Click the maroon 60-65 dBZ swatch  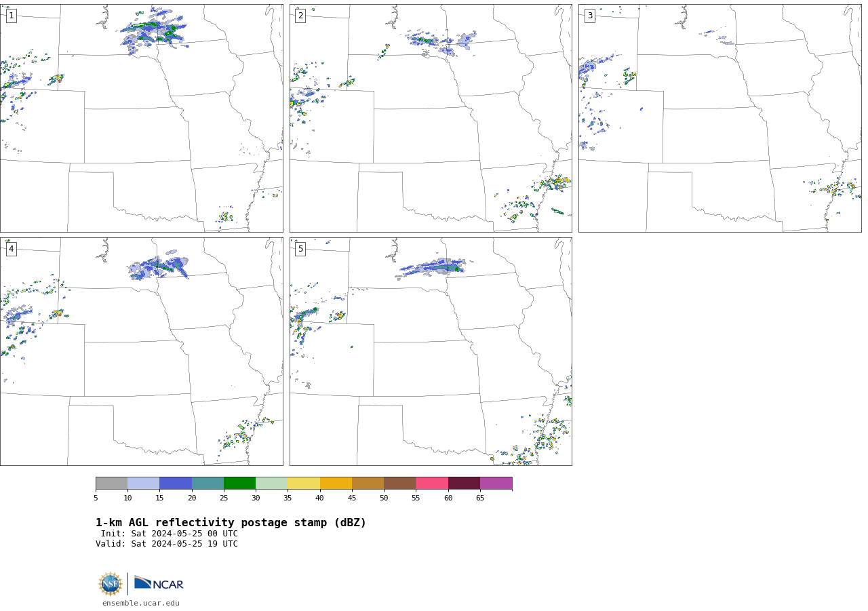[x=464, y=483]
